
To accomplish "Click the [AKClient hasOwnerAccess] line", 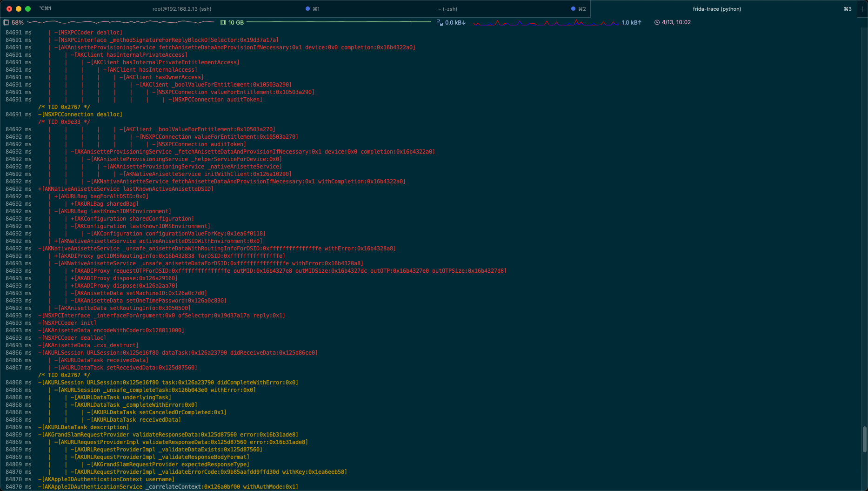I will tap(161, 77).
